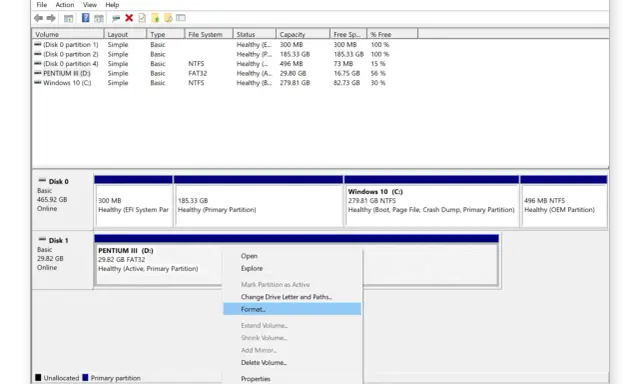Sort by the Free Sp... column header
The height and width of the screenshot is (384, 640).
tap(349, 34)
